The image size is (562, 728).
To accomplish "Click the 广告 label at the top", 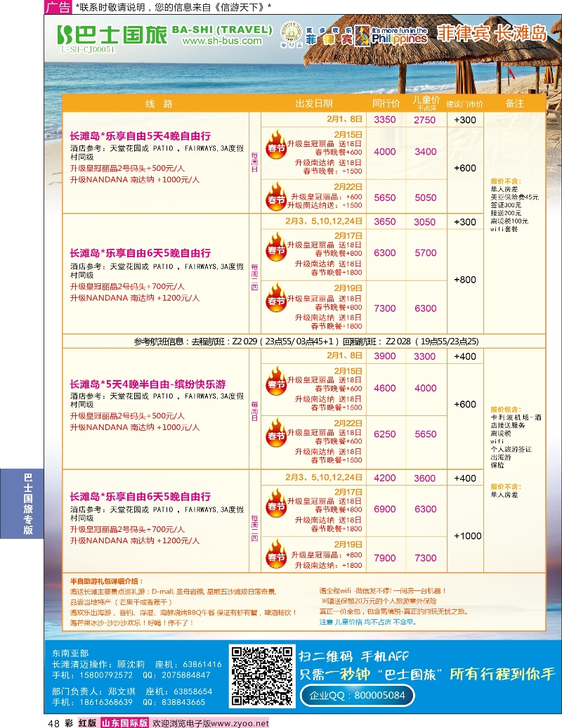I will [x=59, y=7].
